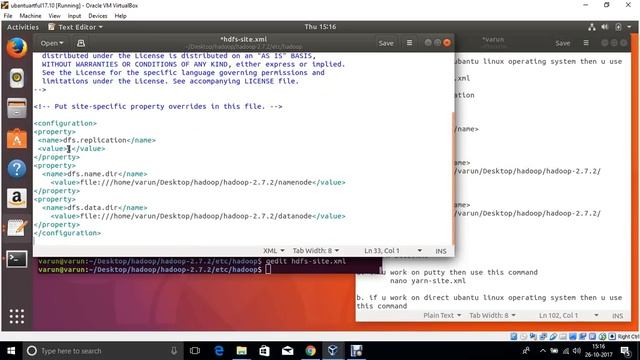Launch Rhythmbox from the dock

coord(17,78)
